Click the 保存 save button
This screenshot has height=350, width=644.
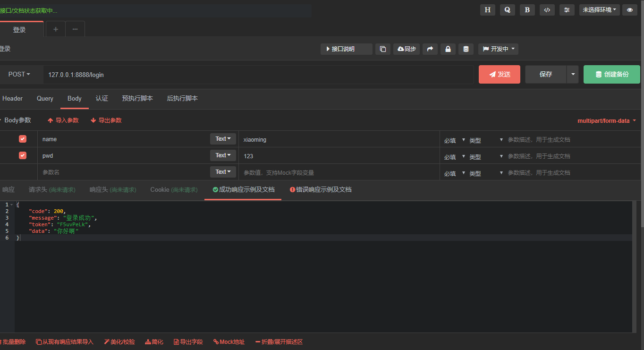pyautogui.click(x=546, y=74)
